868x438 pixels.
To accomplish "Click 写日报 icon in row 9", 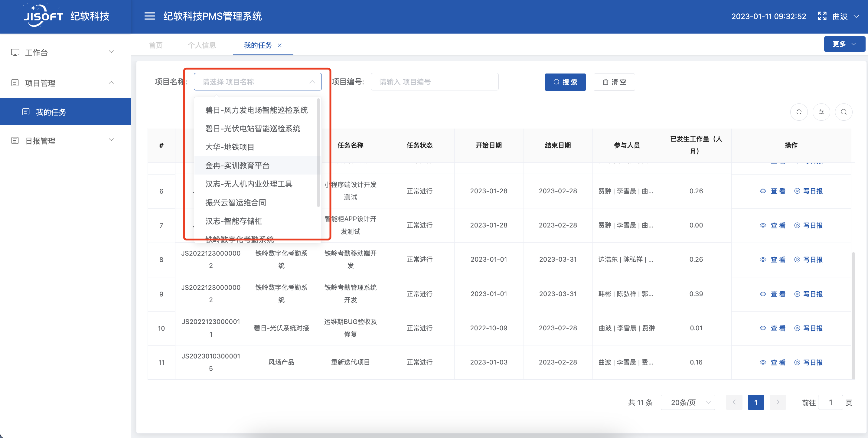I will tap(797, 294).
